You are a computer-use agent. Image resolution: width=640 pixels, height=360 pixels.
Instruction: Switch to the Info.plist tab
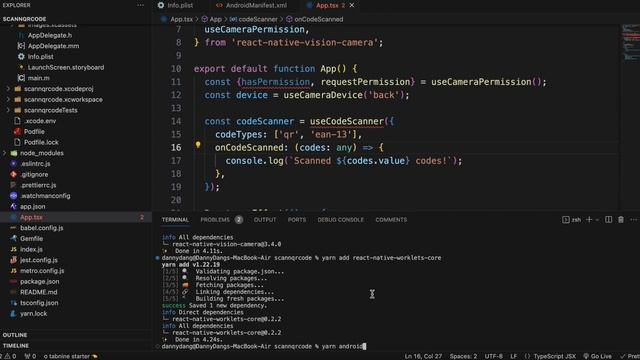[180, 5]
